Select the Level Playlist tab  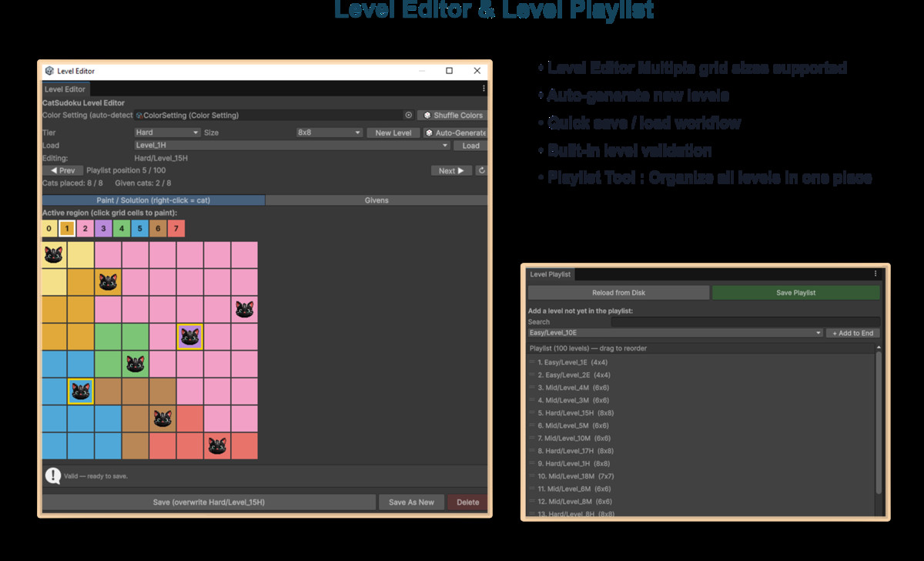click(551, 274)
